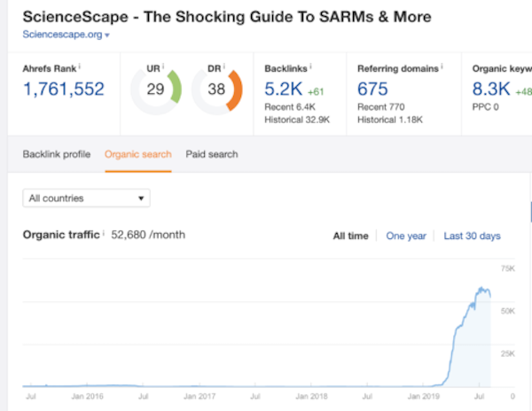Click the Jan 2018 axis label
This screenshot has width=532, height=411.
click(311, 397)
